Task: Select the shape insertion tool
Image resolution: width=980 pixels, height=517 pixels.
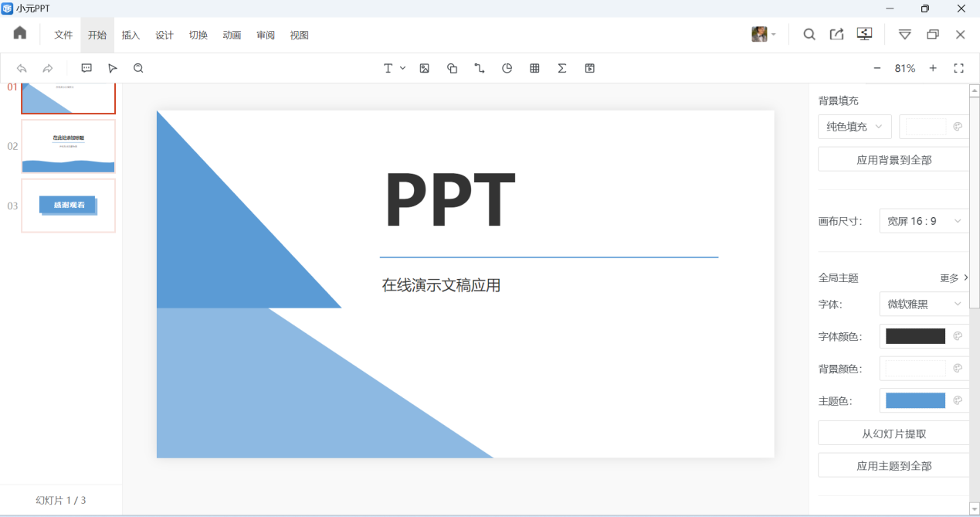Action: tap(452, 68)
